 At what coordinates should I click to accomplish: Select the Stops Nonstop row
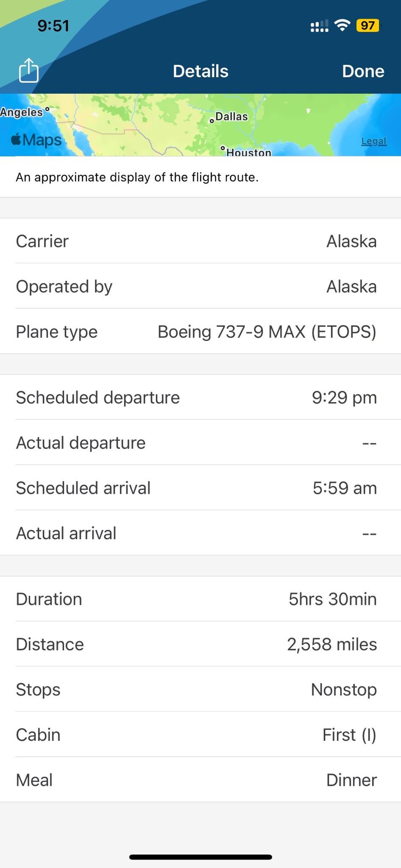click(200, 690)
